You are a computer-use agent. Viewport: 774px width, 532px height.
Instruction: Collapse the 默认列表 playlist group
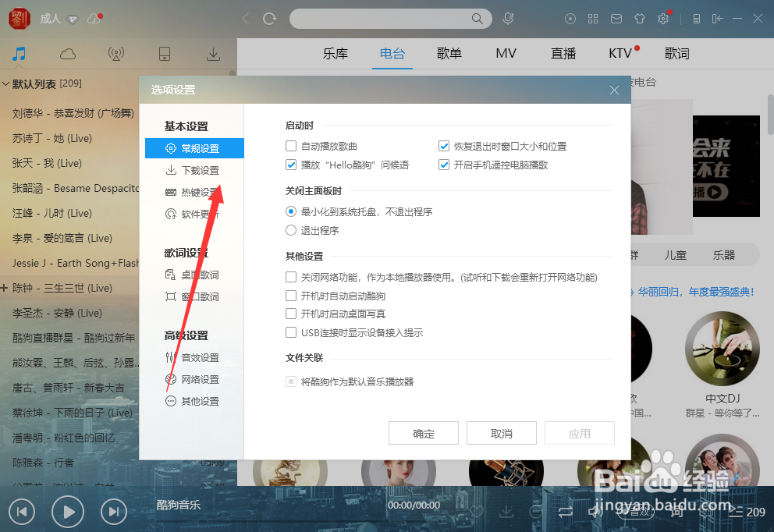point(6,84)
